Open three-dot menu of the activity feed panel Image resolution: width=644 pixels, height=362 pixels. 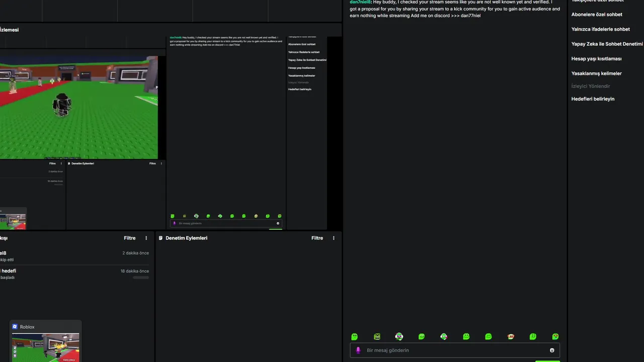pos(146,238)
